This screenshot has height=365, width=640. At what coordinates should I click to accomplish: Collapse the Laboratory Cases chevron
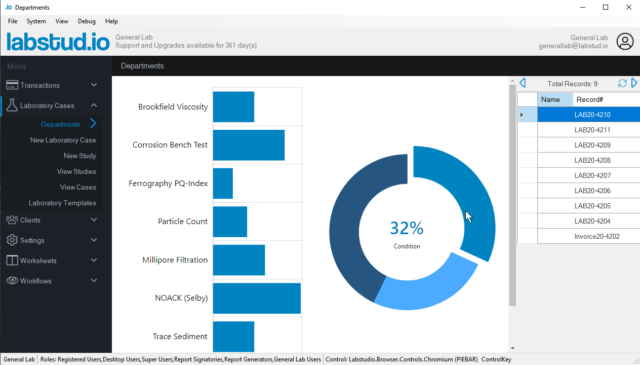tap(94, 105)
